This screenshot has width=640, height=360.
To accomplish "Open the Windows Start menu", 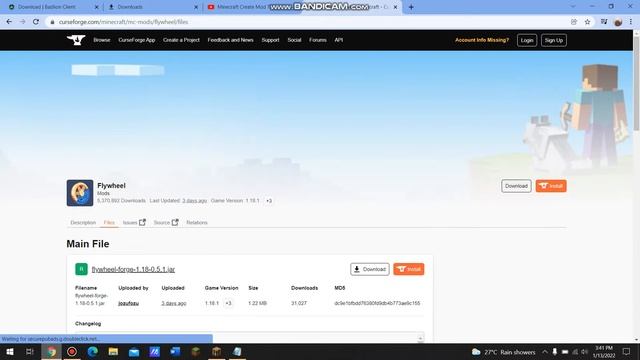I will [x=10, y=351].
